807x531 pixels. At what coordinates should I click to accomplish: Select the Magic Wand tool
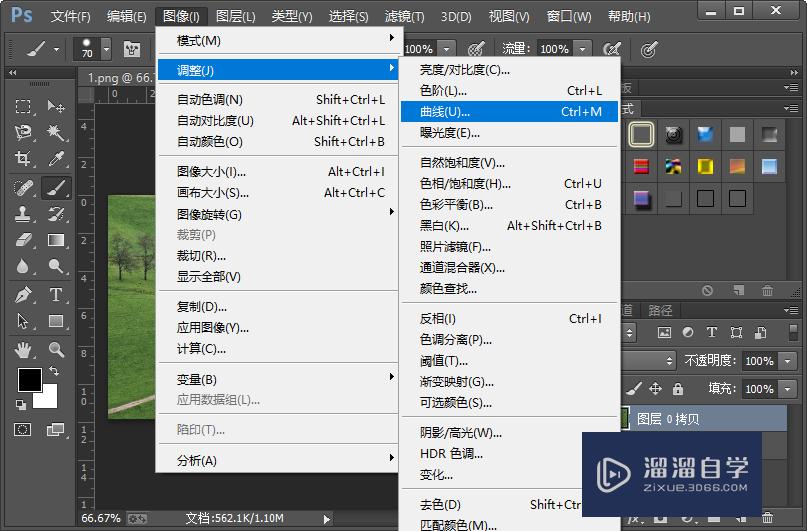56,133
